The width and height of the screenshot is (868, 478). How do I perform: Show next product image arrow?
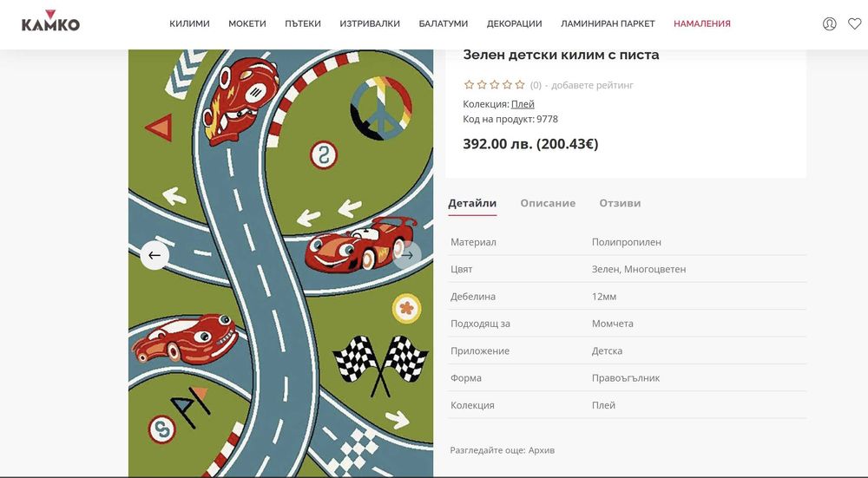click(x=407, y=255)
